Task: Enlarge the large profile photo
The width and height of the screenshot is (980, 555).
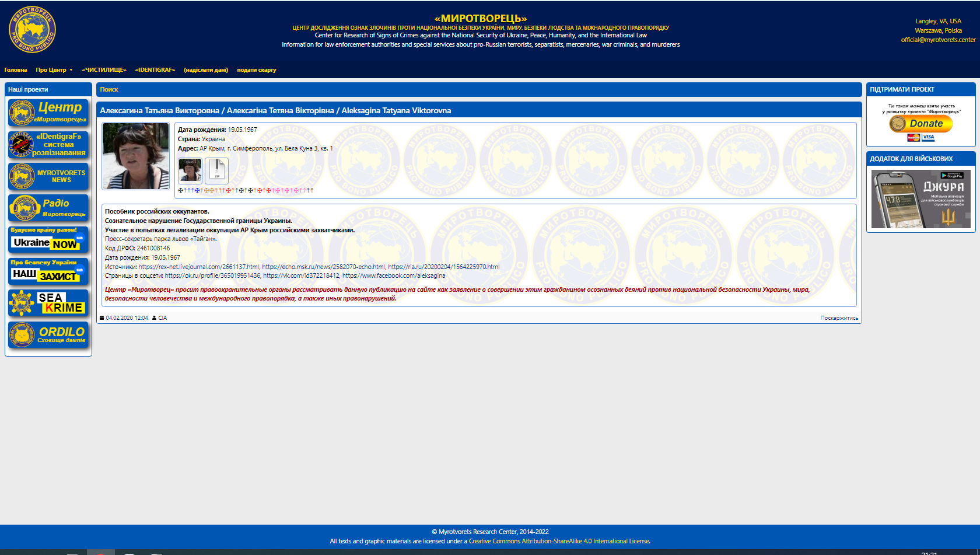Action: click(x=135, y=156)
